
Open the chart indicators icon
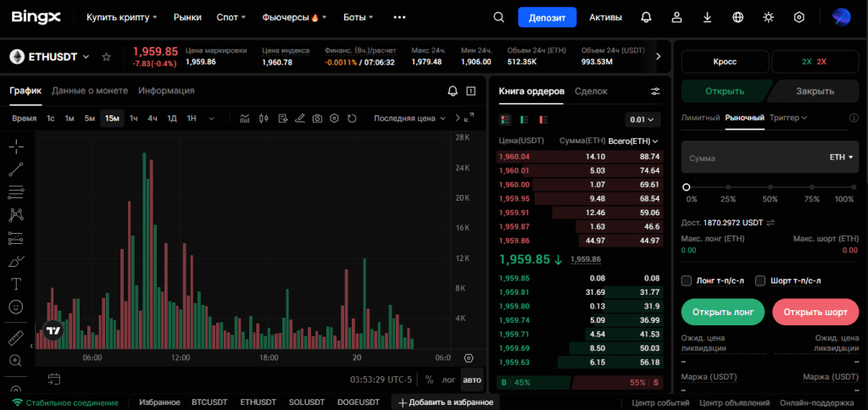pyautogui.click(x=245, y=119)
